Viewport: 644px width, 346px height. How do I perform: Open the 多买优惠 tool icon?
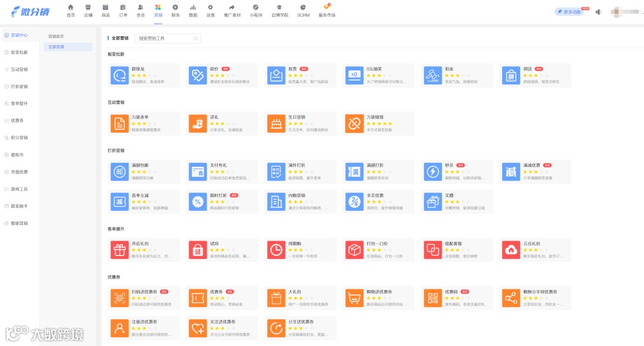click(354, 202)
